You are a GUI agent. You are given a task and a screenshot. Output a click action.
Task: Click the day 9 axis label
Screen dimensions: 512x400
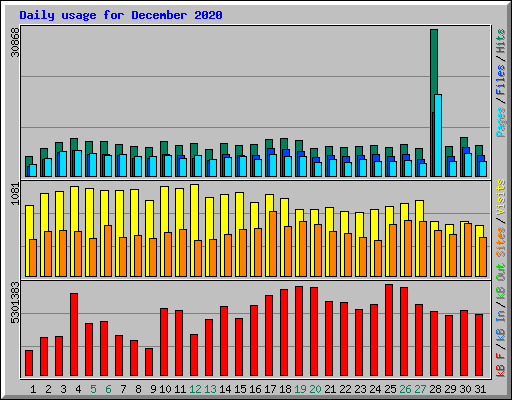point(153,389)
